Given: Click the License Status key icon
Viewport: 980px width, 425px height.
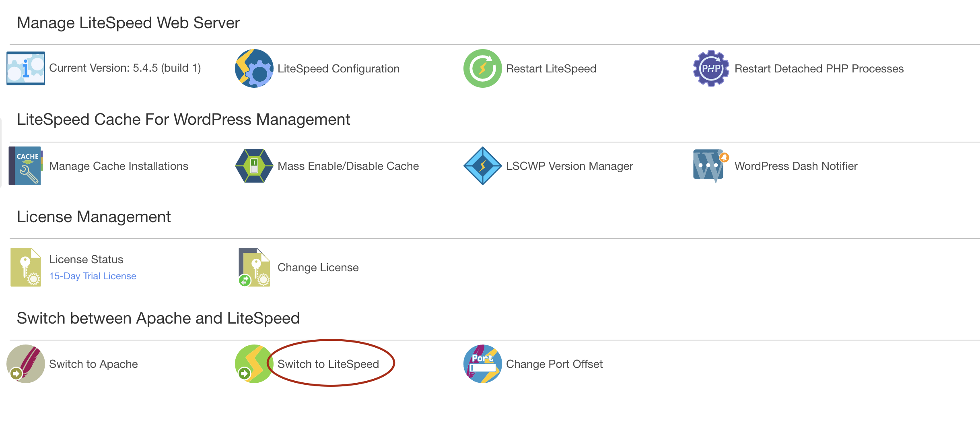Looking at the screenshot, I should click(26, 267).
